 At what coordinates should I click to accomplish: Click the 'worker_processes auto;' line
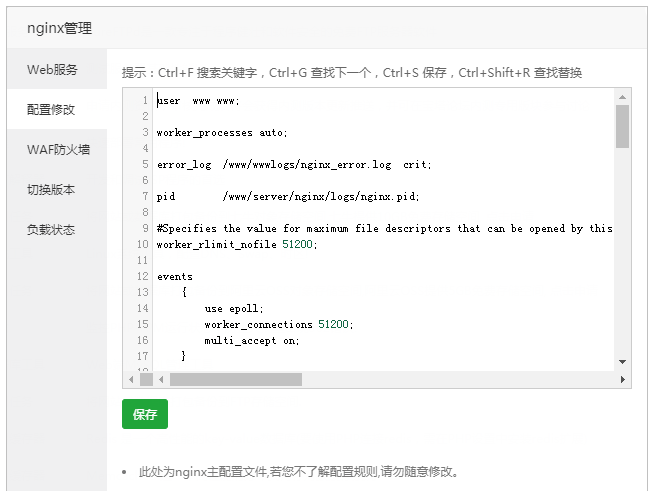coord(222,133)
